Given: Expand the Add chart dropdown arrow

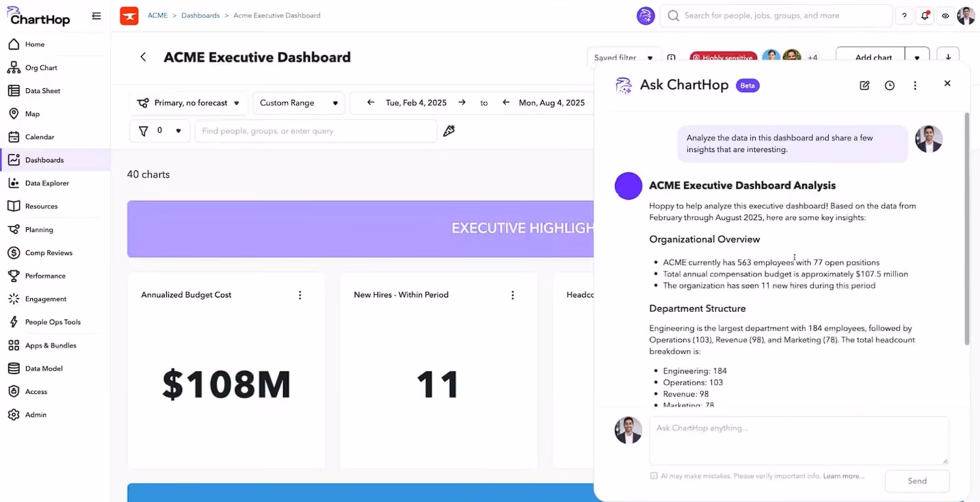Looking at the screenshot, I should point(917,57).
